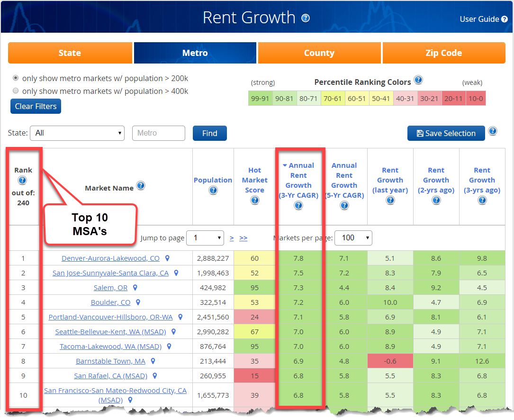Sort by Rent Growth (last year) header

coord(390,180)
